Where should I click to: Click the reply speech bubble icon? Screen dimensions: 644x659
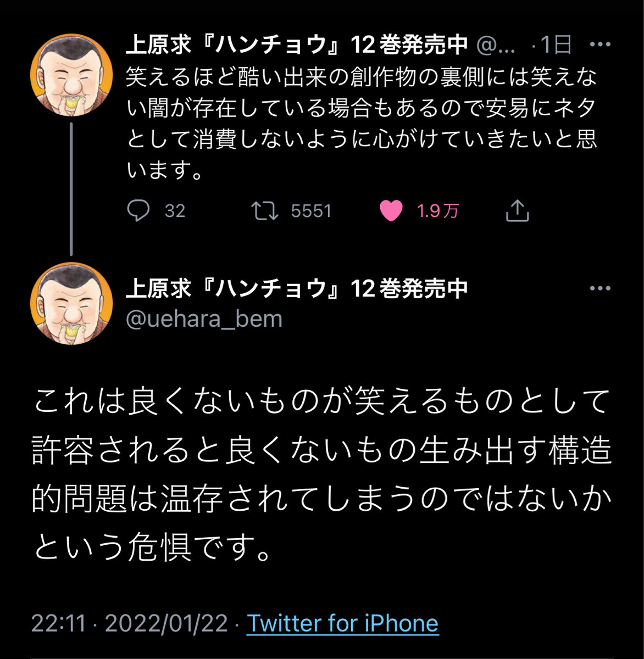138,210
